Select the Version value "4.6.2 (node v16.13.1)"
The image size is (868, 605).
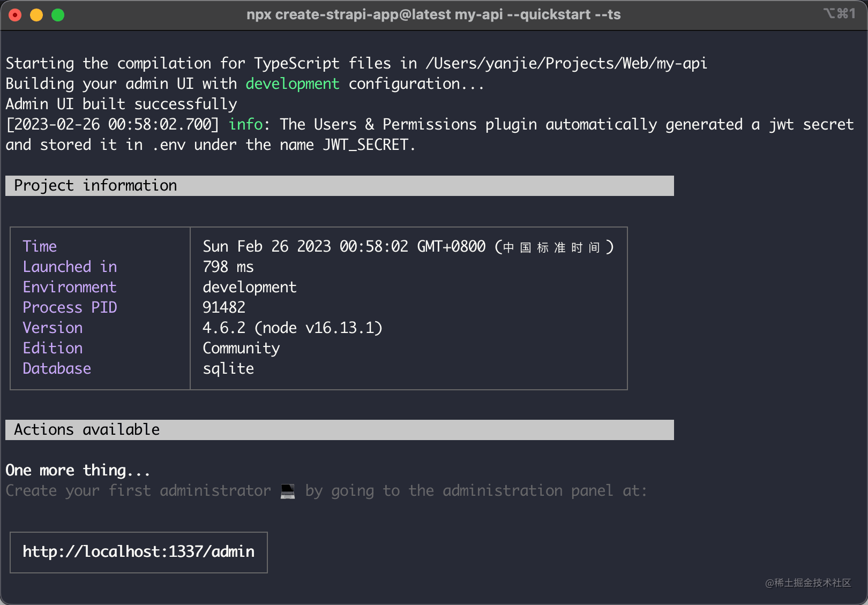pos(292,328)
